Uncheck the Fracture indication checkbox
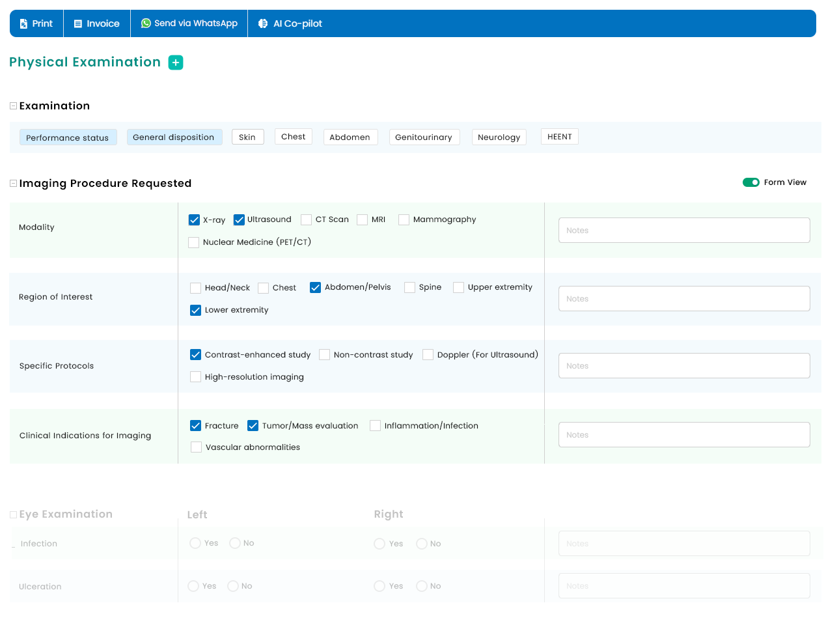This screenshot has height=644, width=826. click(x=196, y=426)
